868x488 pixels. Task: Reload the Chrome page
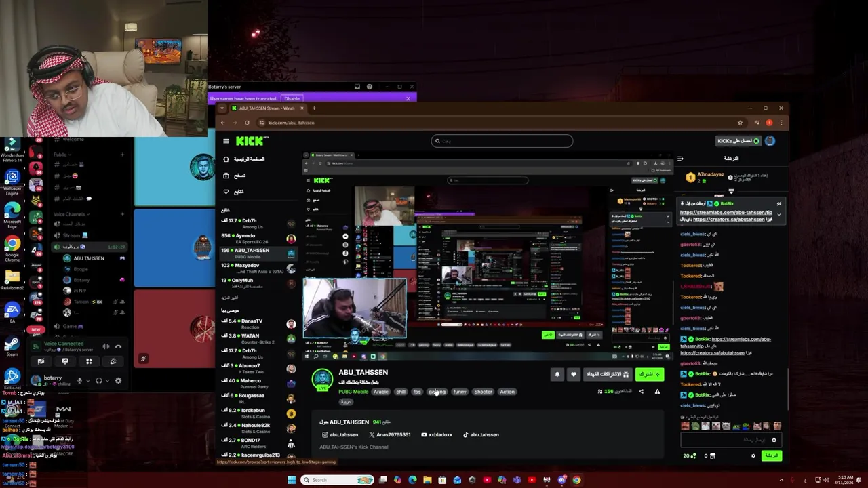247,123
